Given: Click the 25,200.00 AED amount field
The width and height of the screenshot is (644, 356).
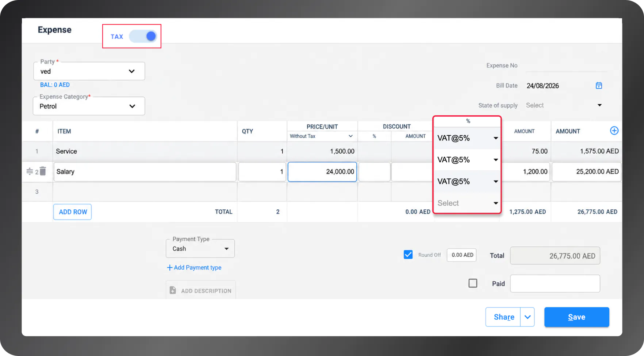Looking at the screenshot, I should click(x=587, y=171).
